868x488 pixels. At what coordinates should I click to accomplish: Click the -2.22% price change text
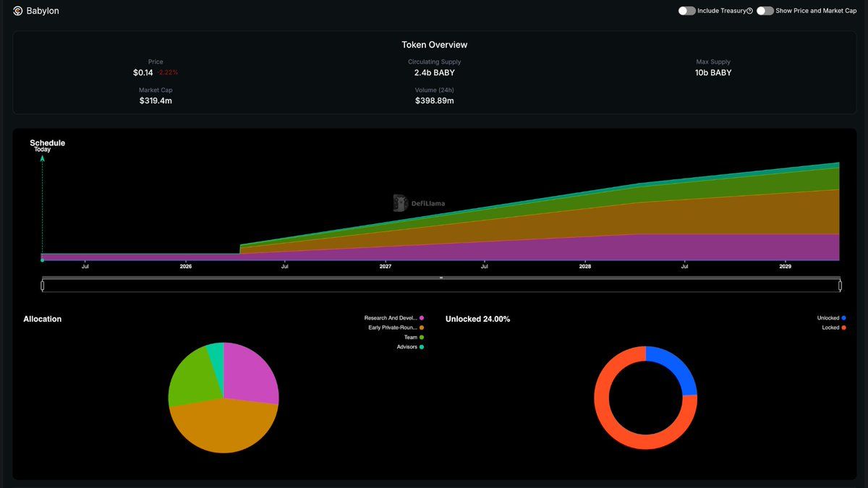pos(167,73)
